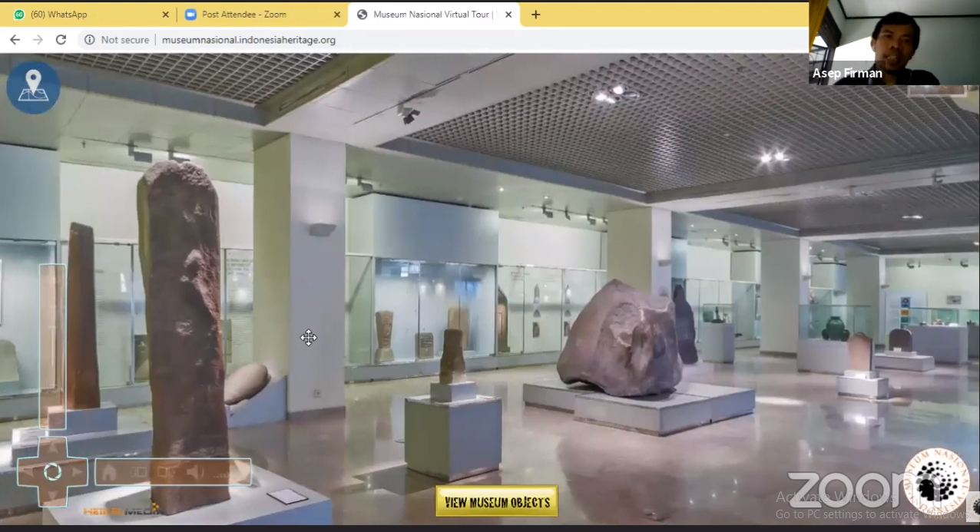
Task: Click the Museum Nasional round logo
Action: click(936, 482)
